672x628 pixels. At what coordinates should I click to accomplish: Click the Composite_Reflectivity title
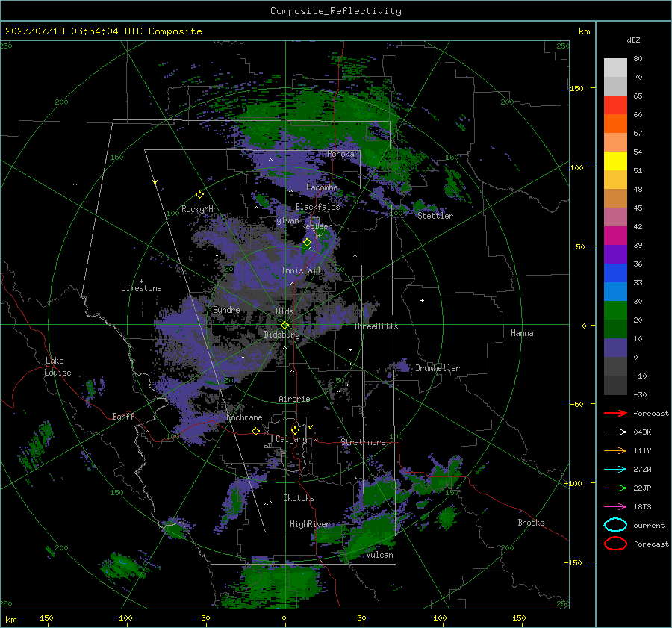[335, 11]
